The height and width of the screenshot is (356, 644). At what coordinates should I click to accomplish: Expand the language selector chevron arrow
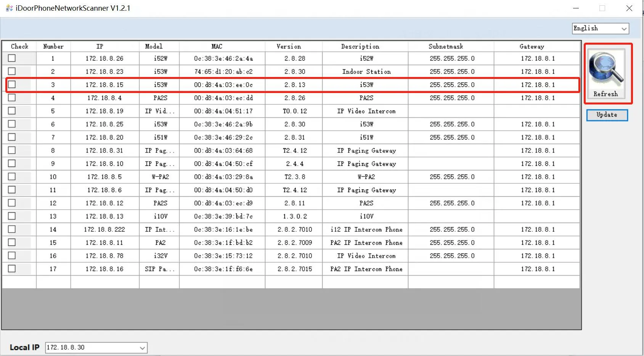tap(624, 28)
